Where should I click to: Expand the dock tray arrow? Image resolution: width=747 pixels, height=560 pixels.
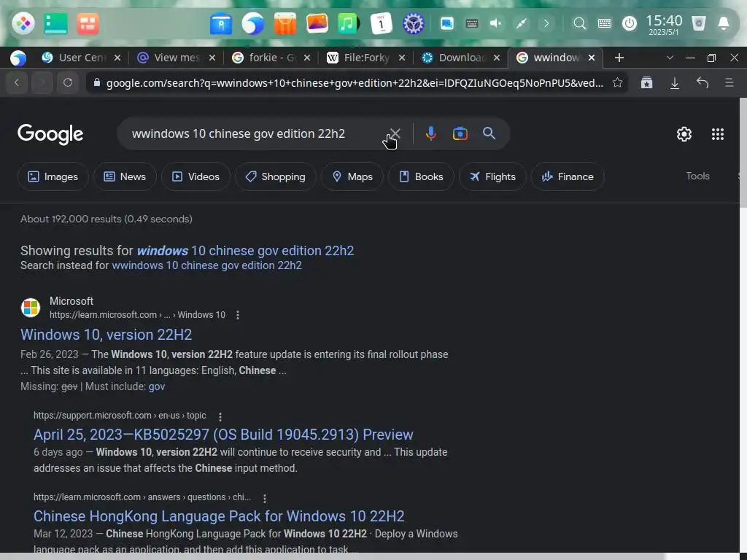546,23
